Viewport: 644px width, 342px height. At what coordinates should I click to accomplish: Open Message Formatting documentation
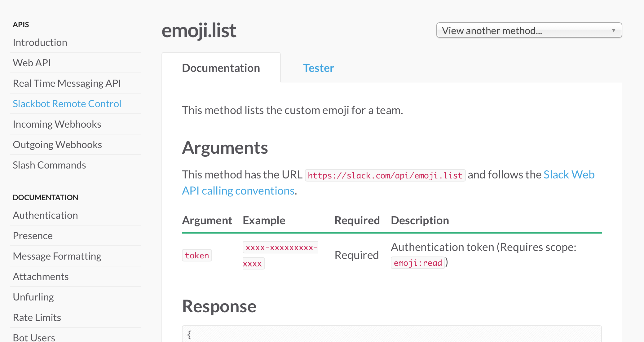tap(57, 256)
